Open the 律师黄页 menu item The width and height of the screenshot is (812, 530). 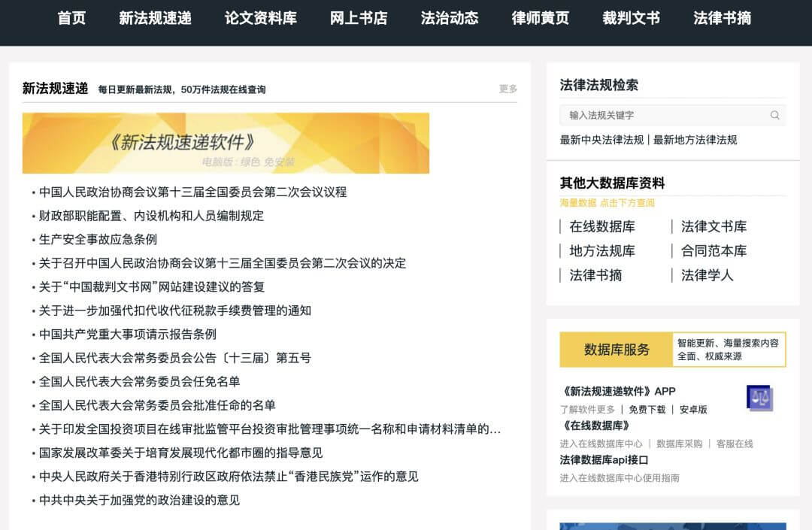click(539, 19)
